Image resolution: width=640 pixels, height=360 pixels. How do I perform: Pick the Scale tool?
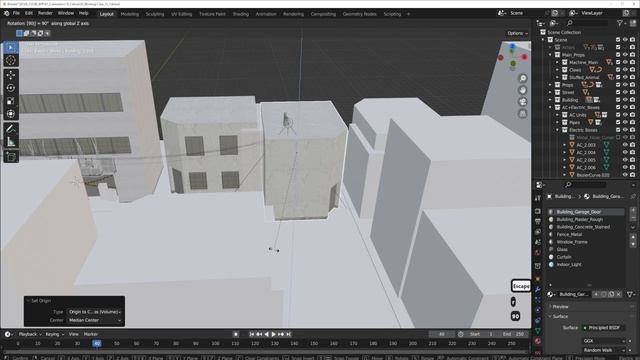(11, 101)
